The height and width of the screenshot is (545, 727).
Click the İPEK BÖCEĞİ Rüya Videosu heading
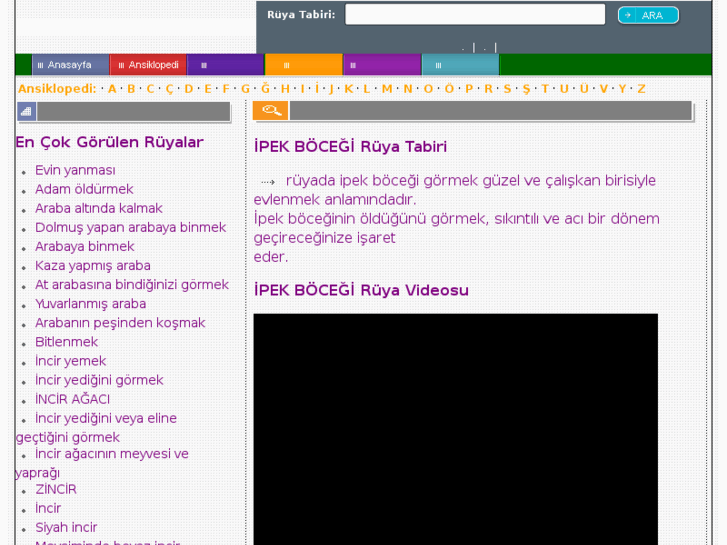[361, 290]
